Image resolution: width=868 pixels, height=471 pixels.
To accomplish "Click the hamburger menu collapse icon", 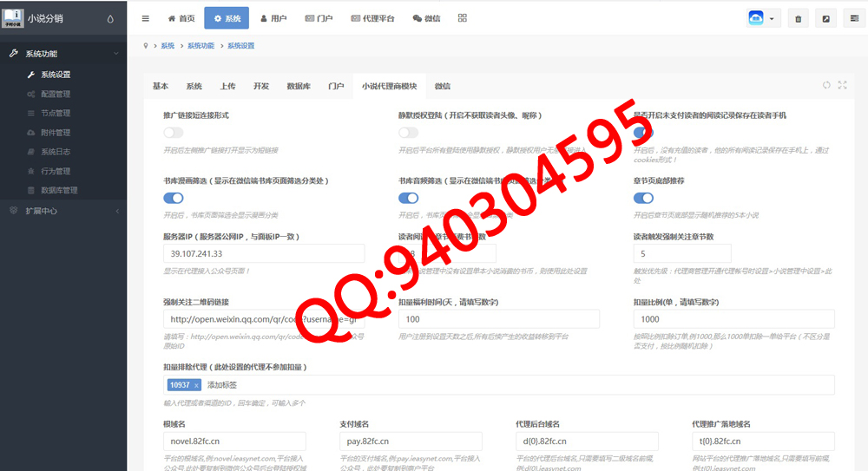I will click(145, 18).
